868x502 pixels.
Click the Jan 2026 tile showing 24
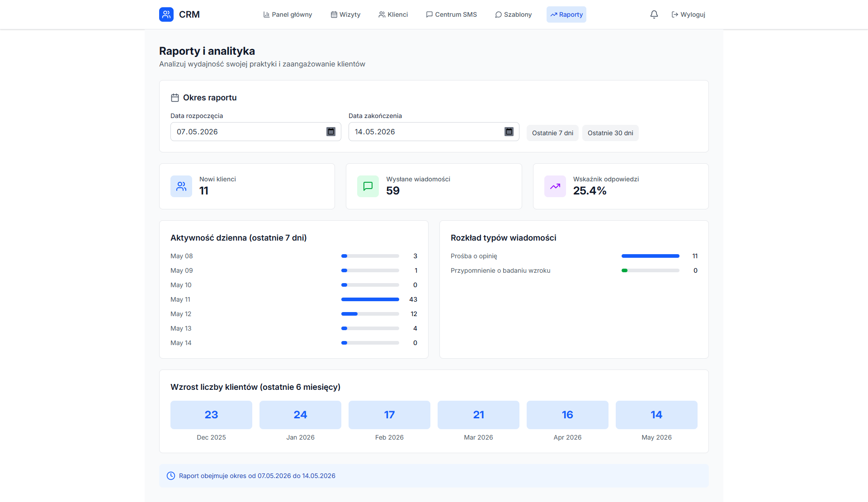[300, 415]
